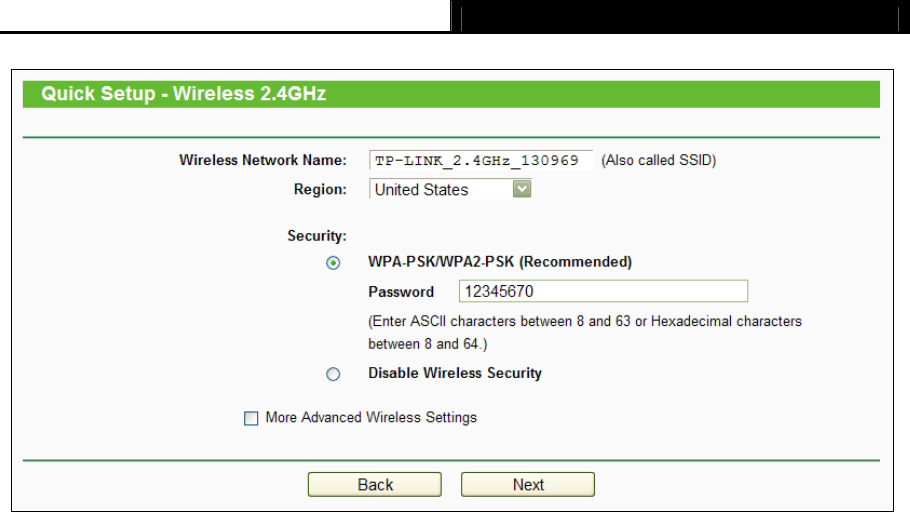Click the Wireless Network Name text field
910x512 pixels.
pos(480,160)
